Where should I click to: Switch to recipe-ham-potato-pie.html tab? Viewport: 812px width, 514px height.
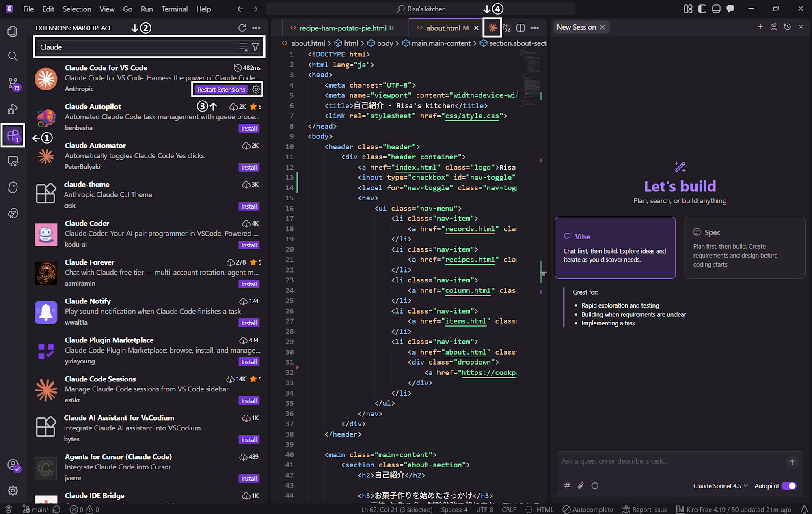pyautogui.click(x=342, y=28)
